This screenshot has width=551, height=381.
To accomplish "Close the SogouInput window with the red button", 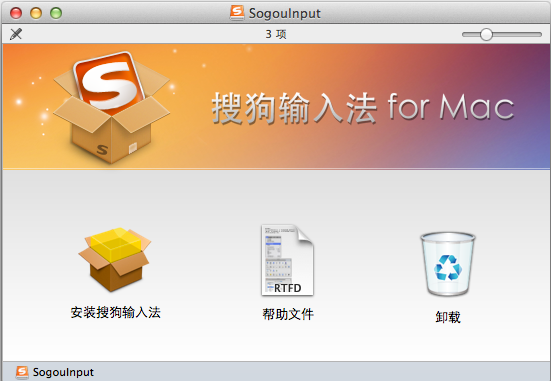I will click(x=16, y=13).
